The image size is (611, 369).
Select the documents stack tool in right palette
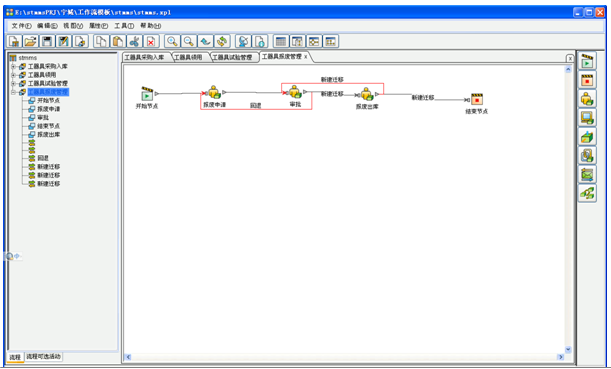point(587,155)
